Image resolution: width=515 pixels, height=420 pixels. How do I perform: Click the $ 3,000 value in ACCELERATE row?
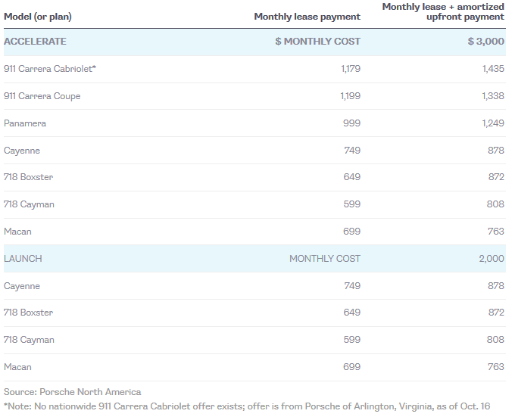pyautogui.click(x=485, y=42)
